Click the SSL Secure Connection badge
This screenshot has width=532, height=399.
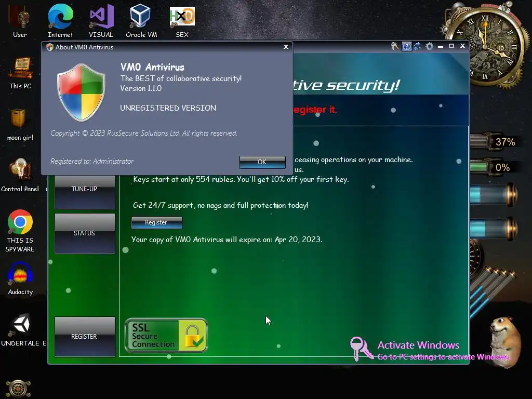[166, 335]
